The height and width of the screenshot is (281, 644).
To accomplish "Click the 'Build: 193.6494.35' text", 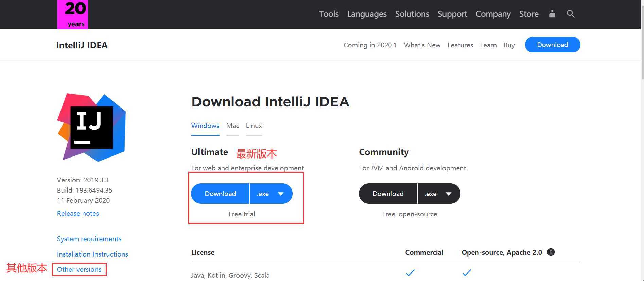I will click(x=85, y=190).
